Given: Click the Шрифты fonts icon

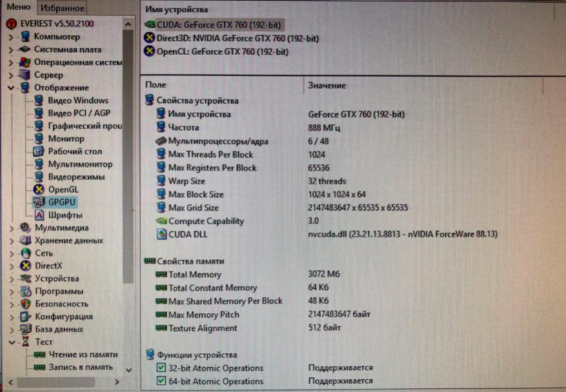Looking at the screenshot, I should click(39, 215).
